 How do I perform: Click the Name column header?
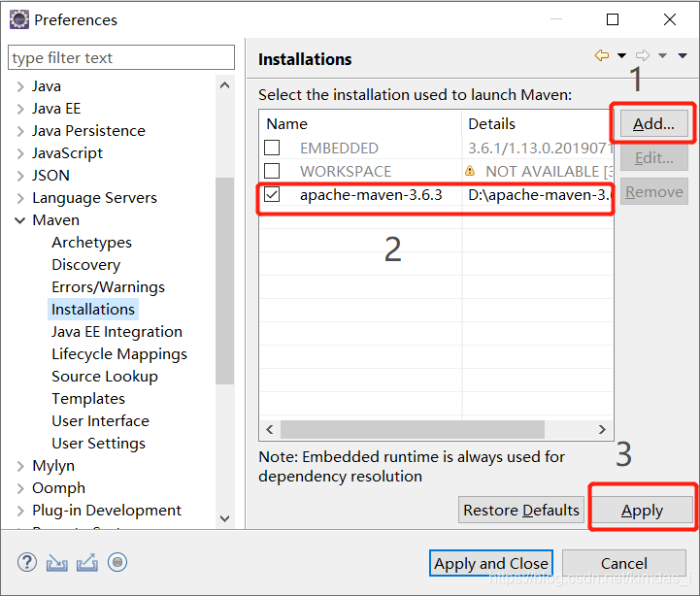360,123
